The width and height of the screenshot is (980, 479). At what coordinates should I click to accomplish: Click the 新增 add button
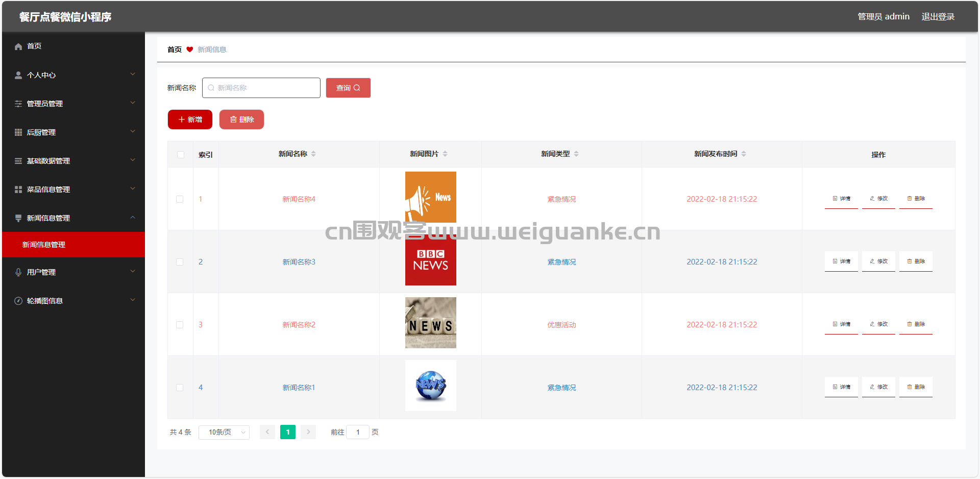(x=190, y=119)
